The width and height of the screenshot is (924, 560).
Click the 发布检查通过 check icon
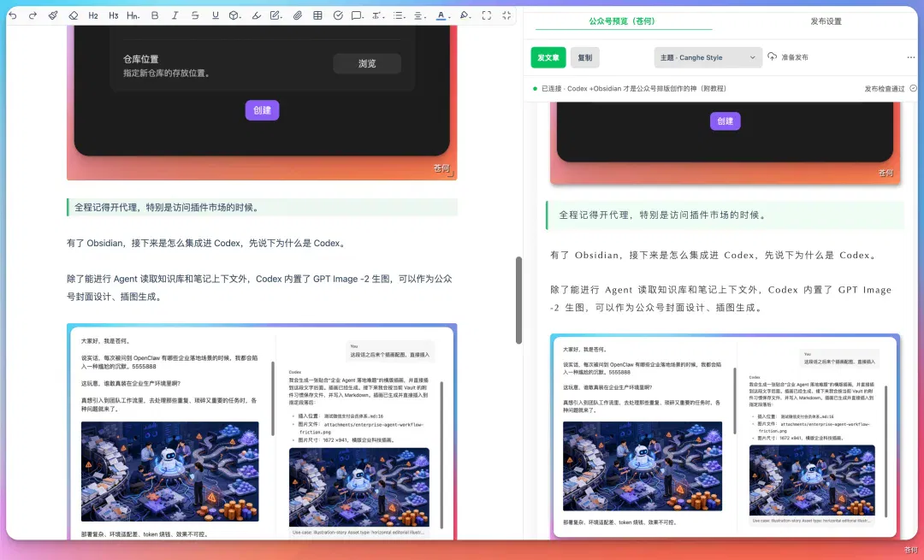[913, 88]
